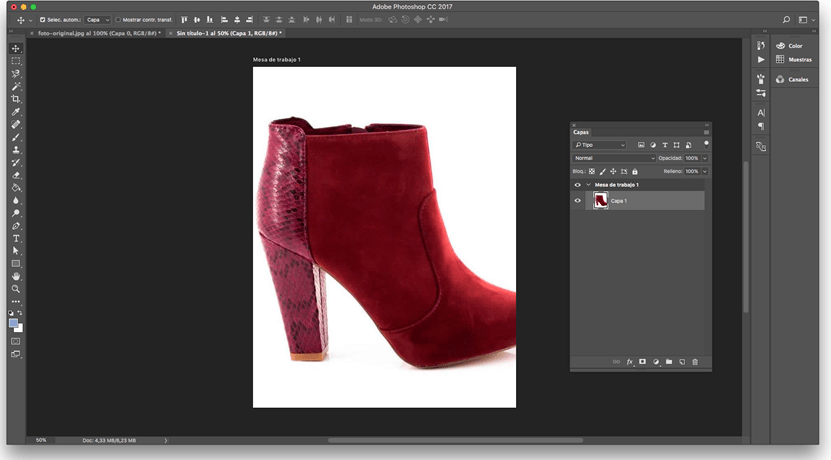Open the Capa auto-select dropdown
The height and width of the screenshot is (460, 831).
(97, 19)
